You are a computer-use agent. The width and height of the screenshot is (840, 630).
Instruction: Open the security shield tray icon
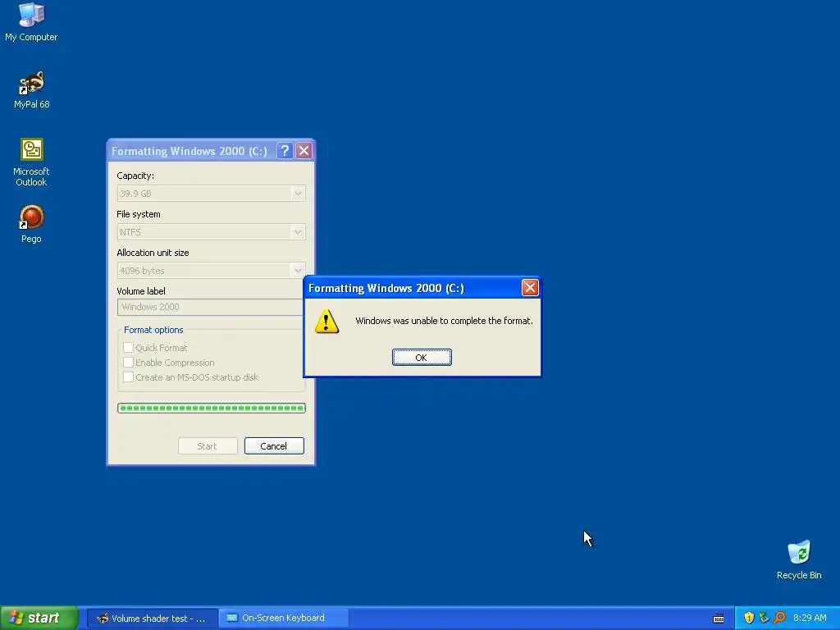point(749,618)
